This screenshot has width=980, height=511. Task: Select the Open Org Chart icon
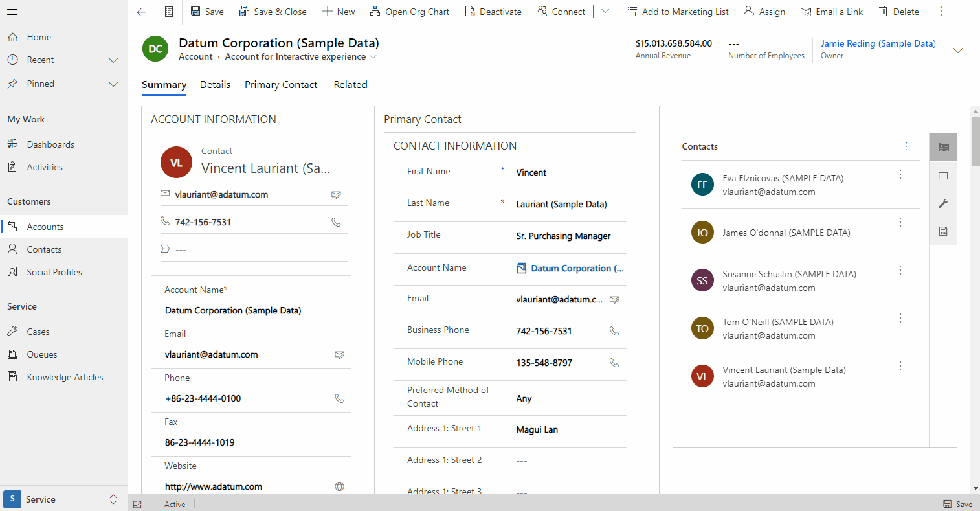374,11
